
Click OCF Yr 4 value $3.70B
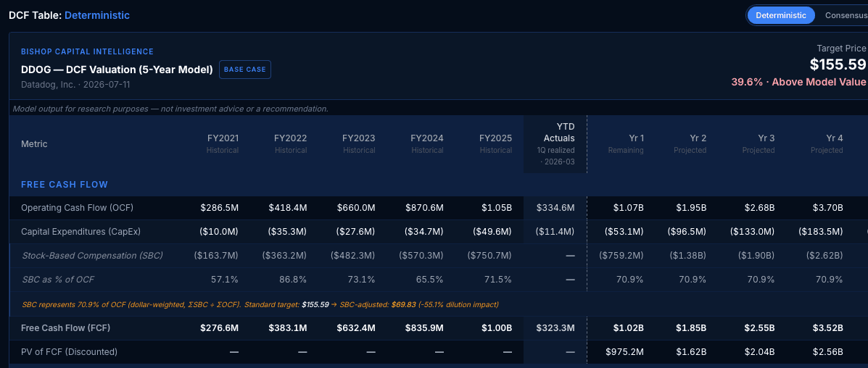click(827, 208)
